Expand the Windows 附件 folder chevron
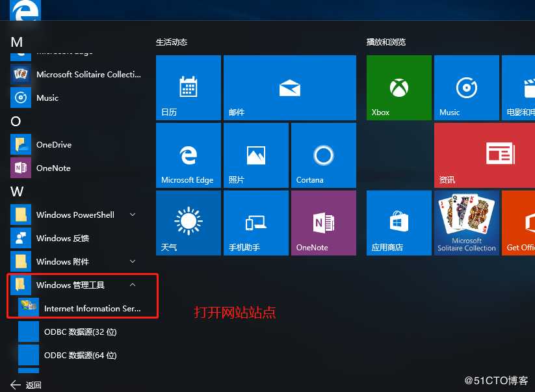Image resolution: width=535 pixels, height=392 pixels. tap(133, 261)
